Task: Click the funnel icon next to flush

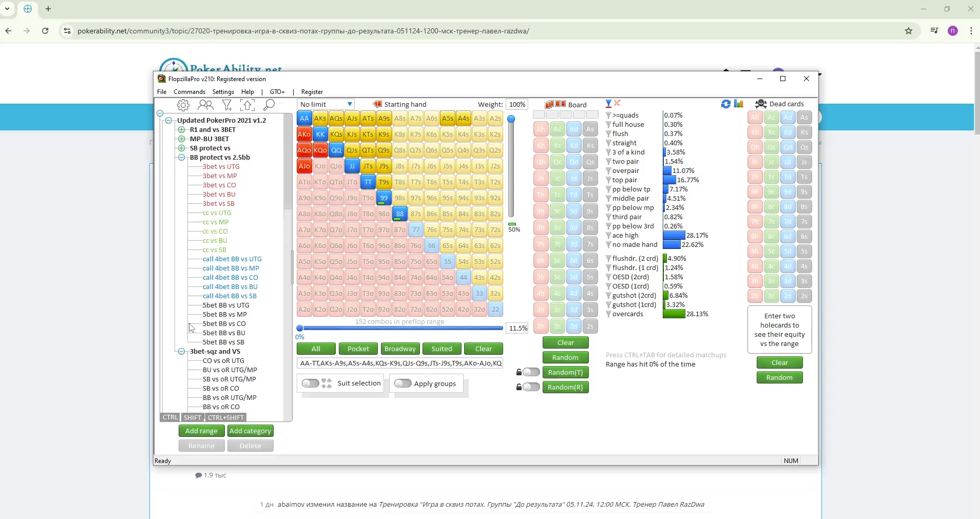Action: coord(608,134)
